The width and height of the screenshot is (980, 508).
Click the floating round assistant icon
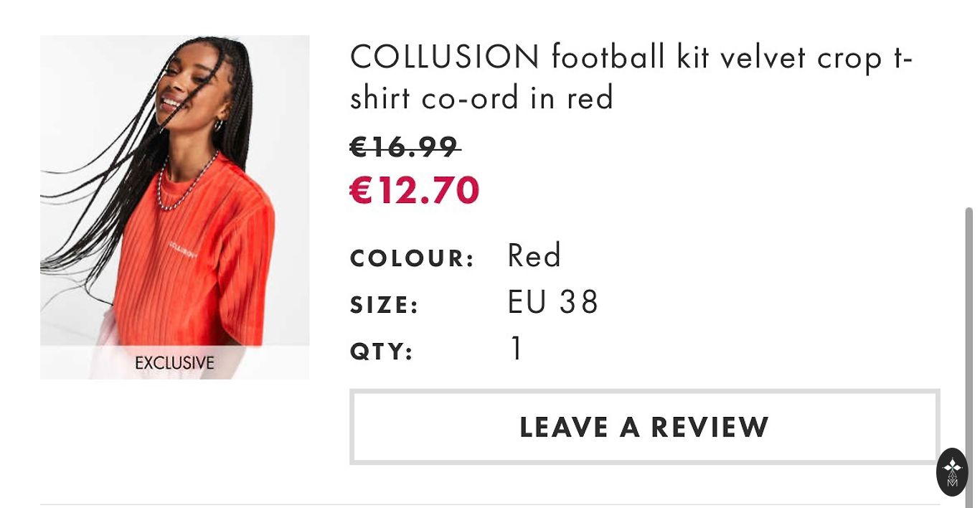(x=952, y=472)
